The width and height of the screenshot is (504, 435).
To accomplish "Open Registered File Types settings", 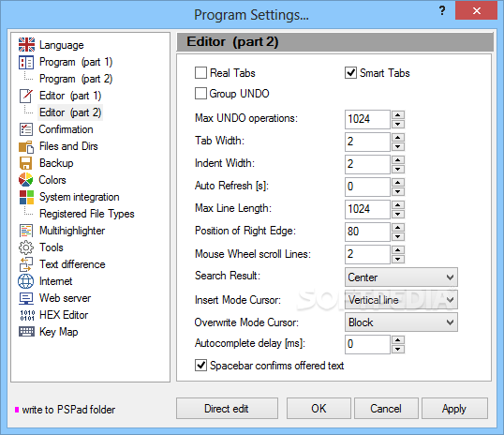I will click(x=87, y=214).
